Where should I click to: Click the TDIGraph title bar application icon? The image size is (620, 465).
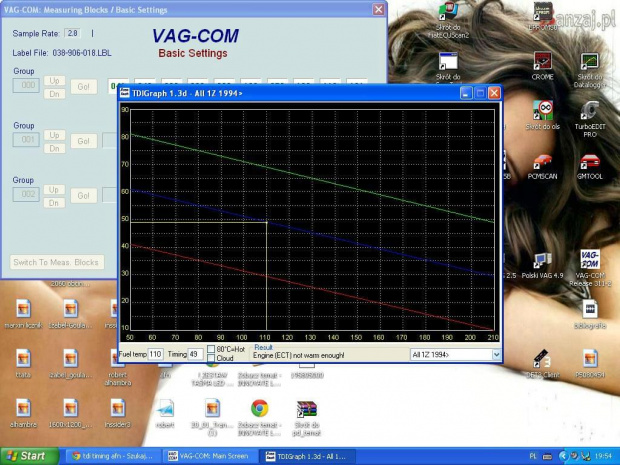pos(125,93)
